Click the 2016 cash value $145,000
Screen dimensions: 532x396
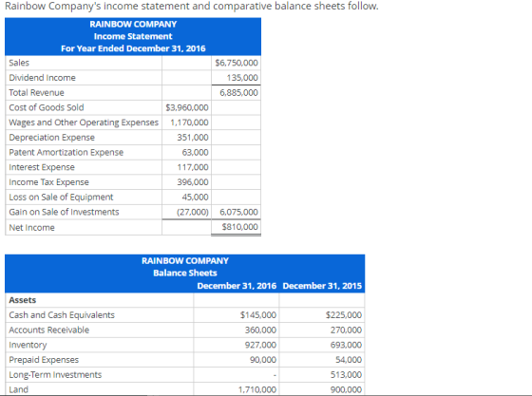click(258, 315)
